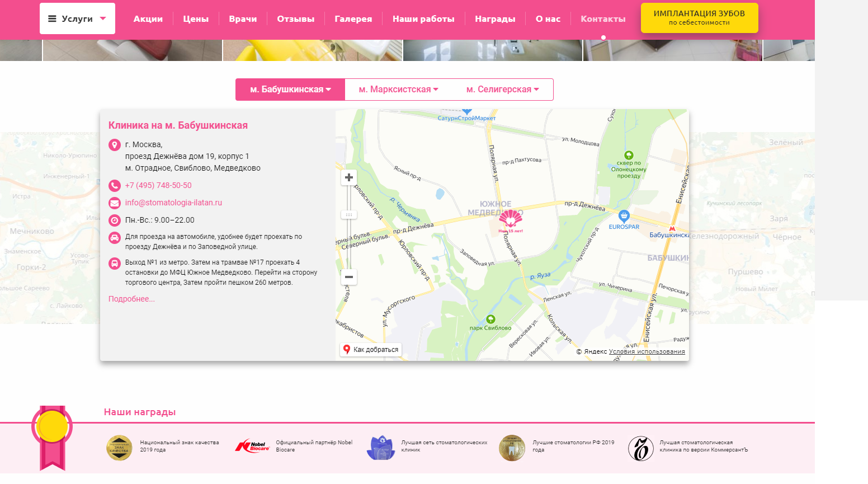Select the м. Бабушкинская clinic tab
The image size is (868, 484).
pos(290,90)
